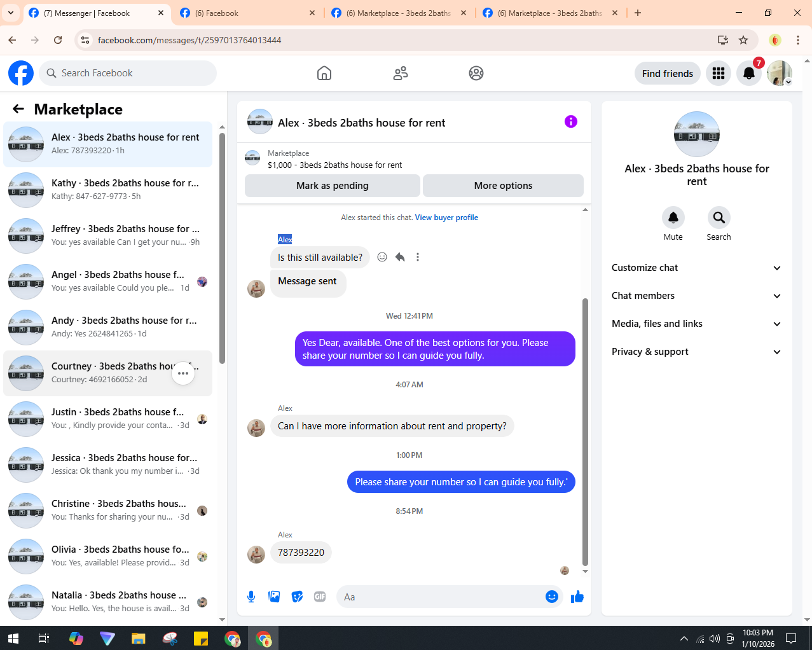View site information icon in address bar
Image resolution: width=812 pixels, height=650 pixels.
(85, 40)
